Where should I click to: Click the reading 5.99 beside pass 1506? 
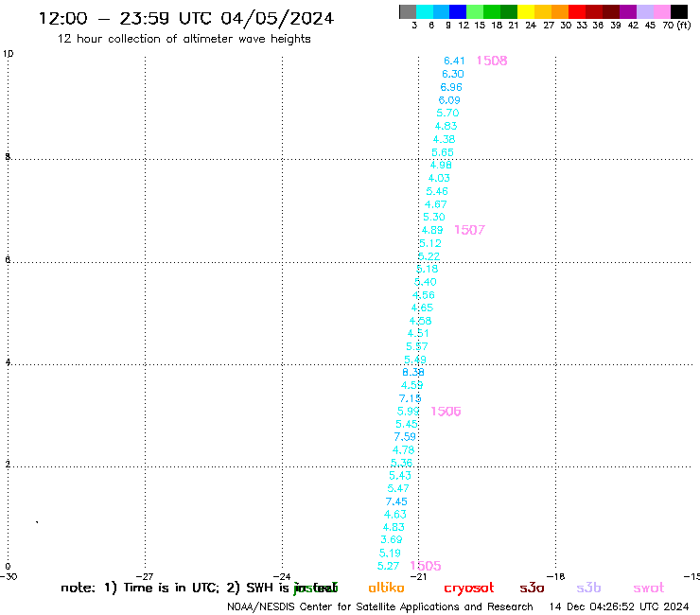(x=409, y=412)
